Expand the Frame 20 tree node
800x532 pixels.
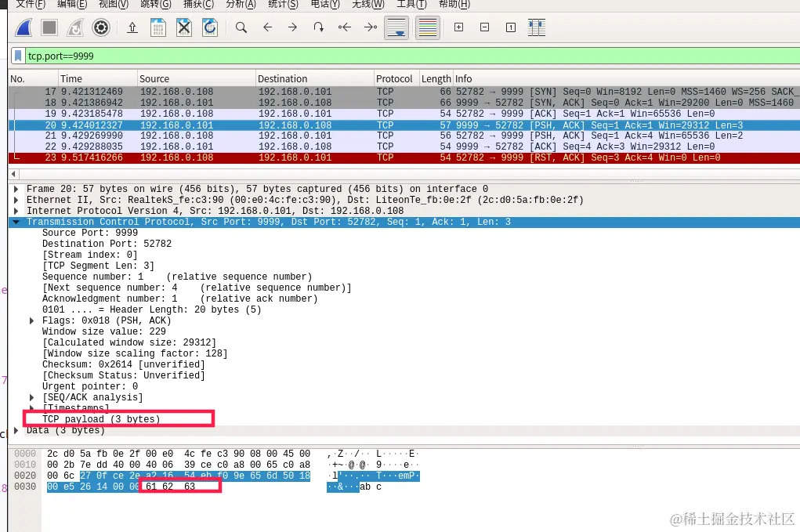16,189
